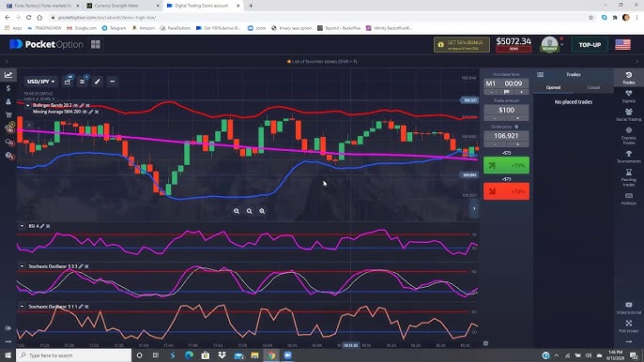Click the Windows taskbar search box

tap(74, 355)
